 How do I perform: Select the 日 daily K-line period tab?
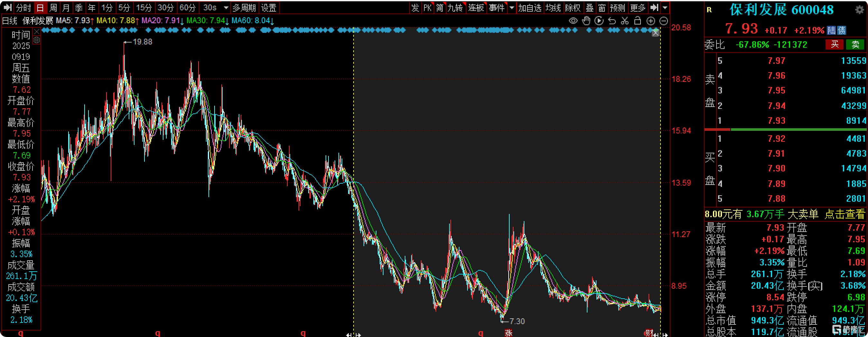coord(41,8)
